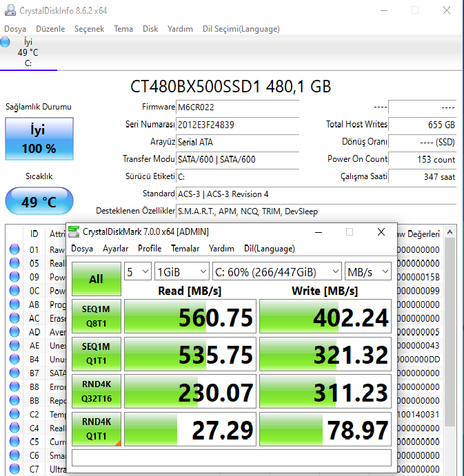The width and height of the screenshot is (464, 476).
Task: Click the blue status orb for attribute B4
Action: [14, 359]
